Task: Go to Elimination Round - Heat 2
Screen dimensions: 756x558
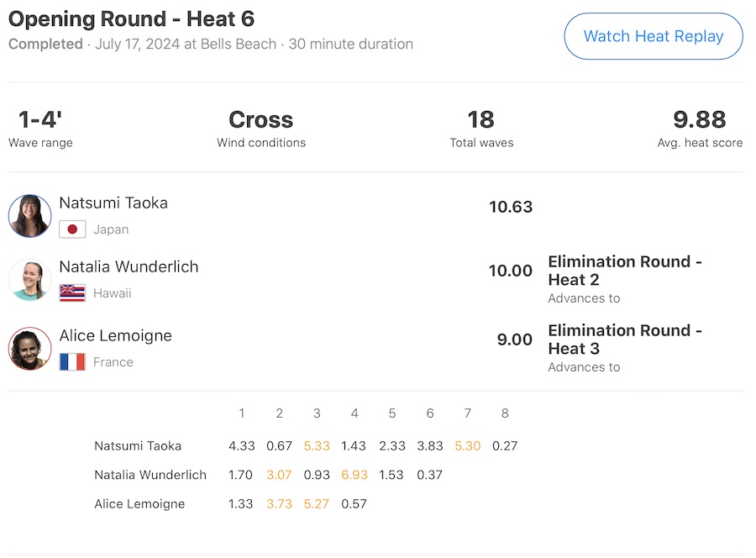Action: click(x=625, y=271)
